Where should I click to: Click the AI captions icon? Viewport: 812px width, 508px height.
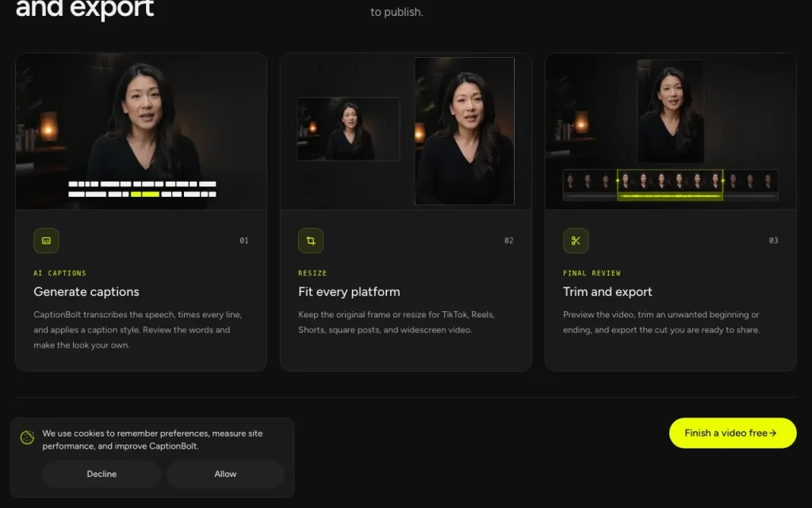click(x=46, y=241)
